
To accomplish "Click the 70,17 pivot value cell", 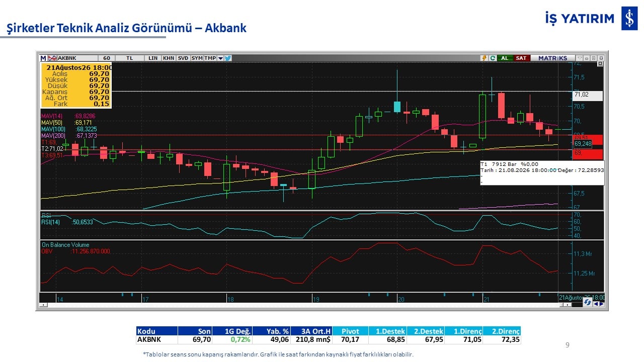I will coord(350,340).
